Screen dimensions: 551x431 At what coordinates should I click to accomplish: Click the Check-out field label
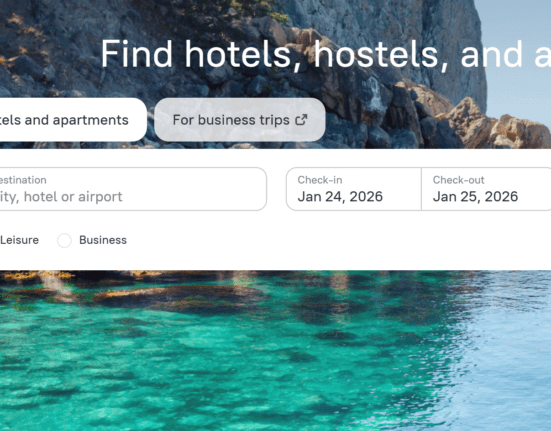click(x=459, y=180)
